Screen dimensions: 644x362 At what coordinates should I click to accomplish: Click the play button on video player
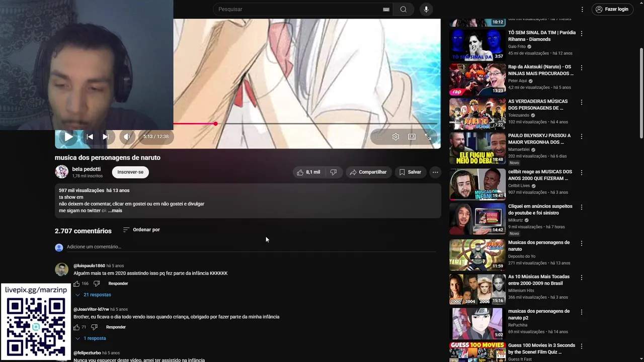[x=68, y=137]
